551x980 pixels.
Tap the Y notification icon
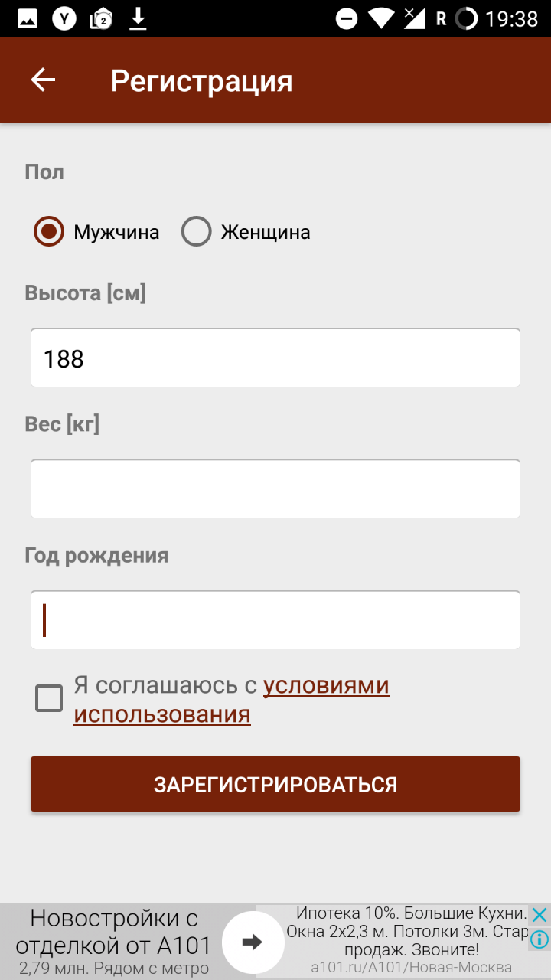tap(64, 18)
